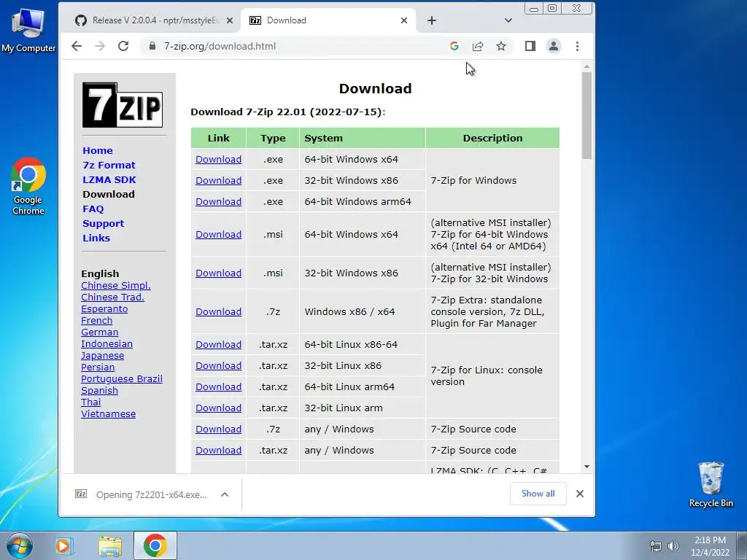
Task: Switch language to Esperanto
Action: 104,309
